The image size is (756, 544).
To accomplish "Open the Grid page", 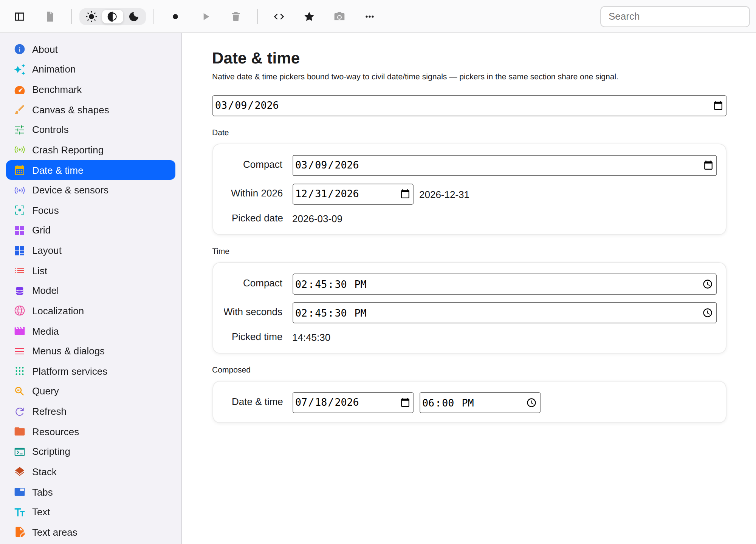I will coord(91,230).
